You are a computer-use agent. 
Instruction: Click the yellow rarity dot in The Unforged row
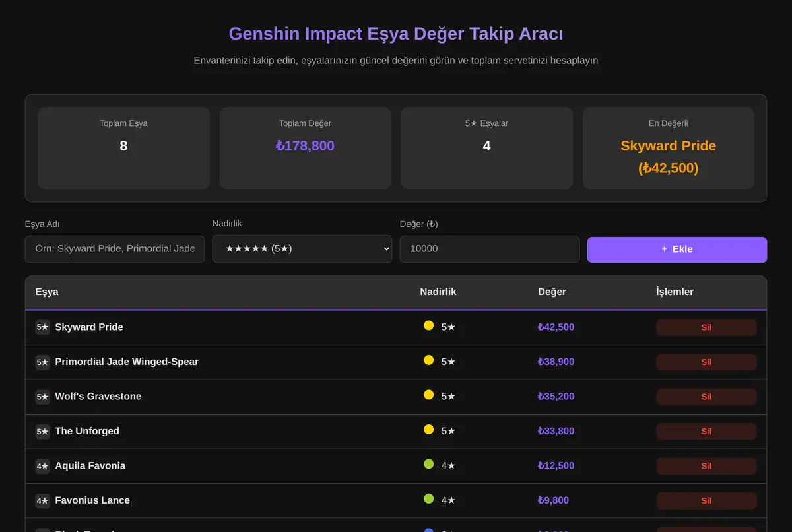[428, 429]
